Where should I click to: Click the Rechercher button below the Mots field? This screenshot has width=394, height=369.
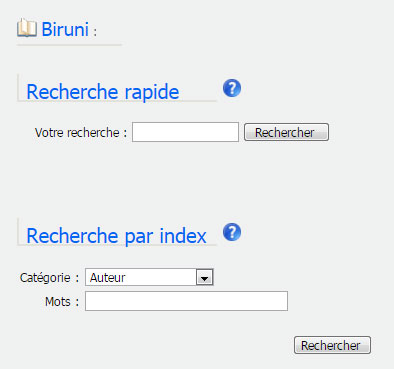click(x=332, y=345)
